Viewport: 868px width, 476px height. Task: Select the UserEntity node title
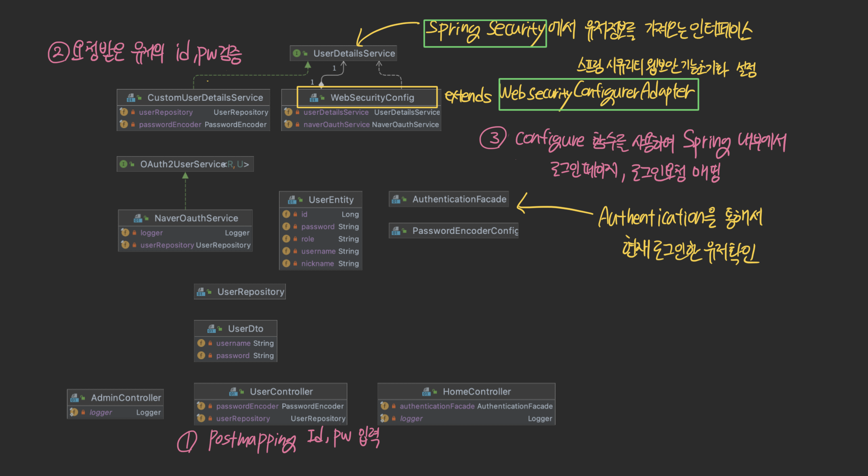click(x=331, y=200)
